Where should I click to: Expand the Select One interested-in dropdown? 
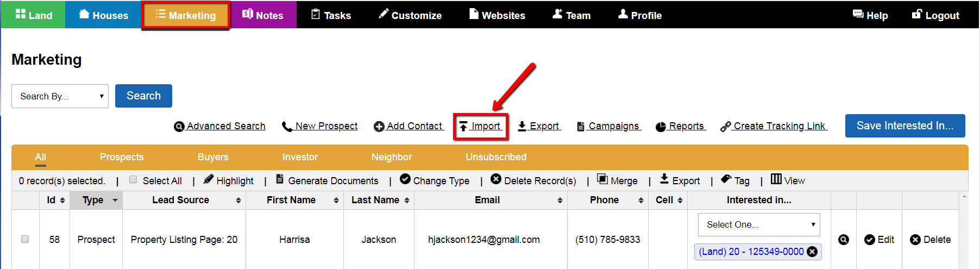point(759,224)
